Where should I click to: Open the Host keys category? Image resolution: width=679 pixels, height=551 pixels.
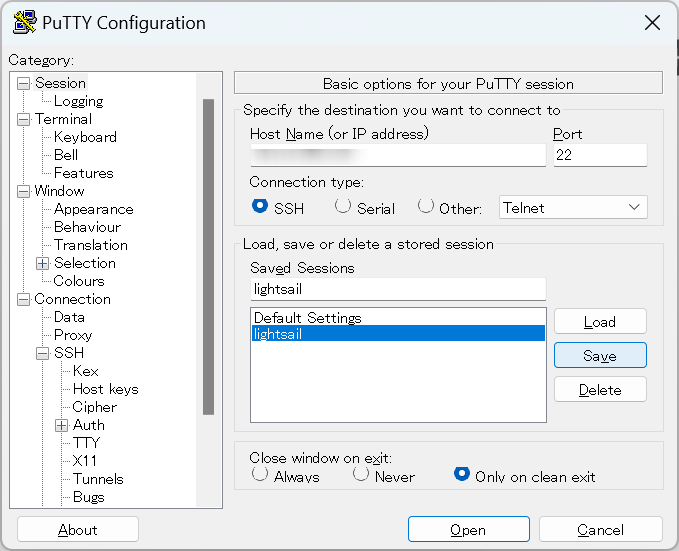coord(106,389)
